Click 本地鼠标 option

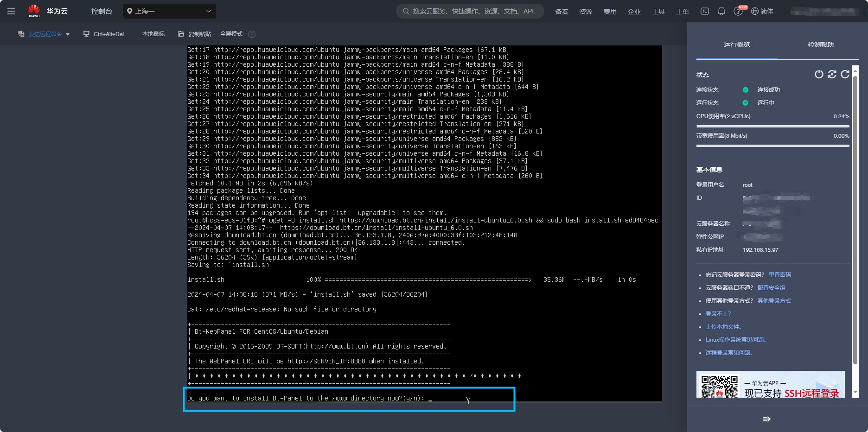[x=153, y=34]
